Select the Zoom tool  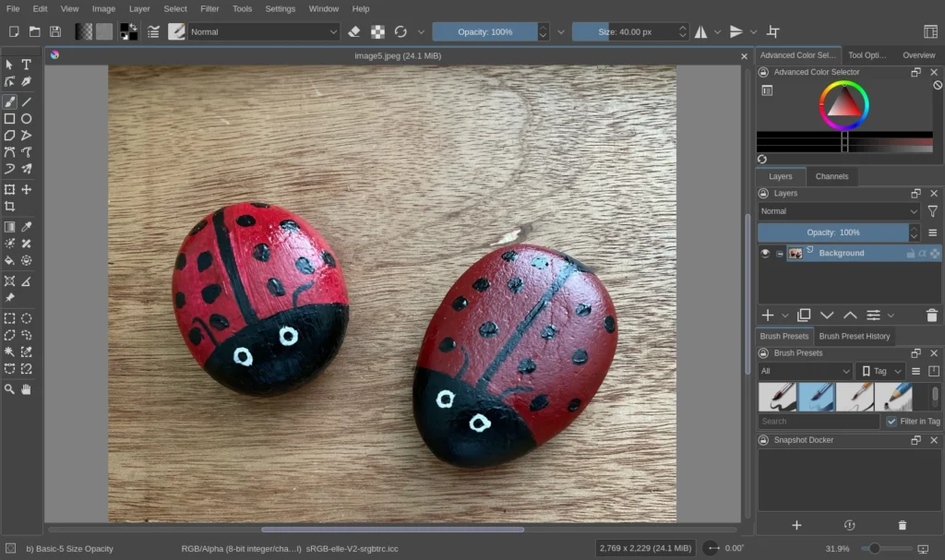[9, 389]
